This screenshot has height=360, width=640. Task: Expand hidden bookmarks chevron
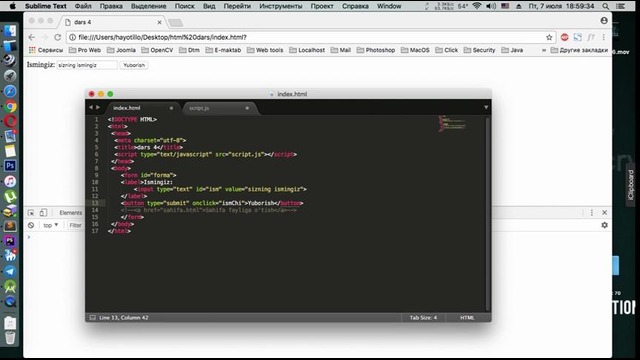[544, 50]
